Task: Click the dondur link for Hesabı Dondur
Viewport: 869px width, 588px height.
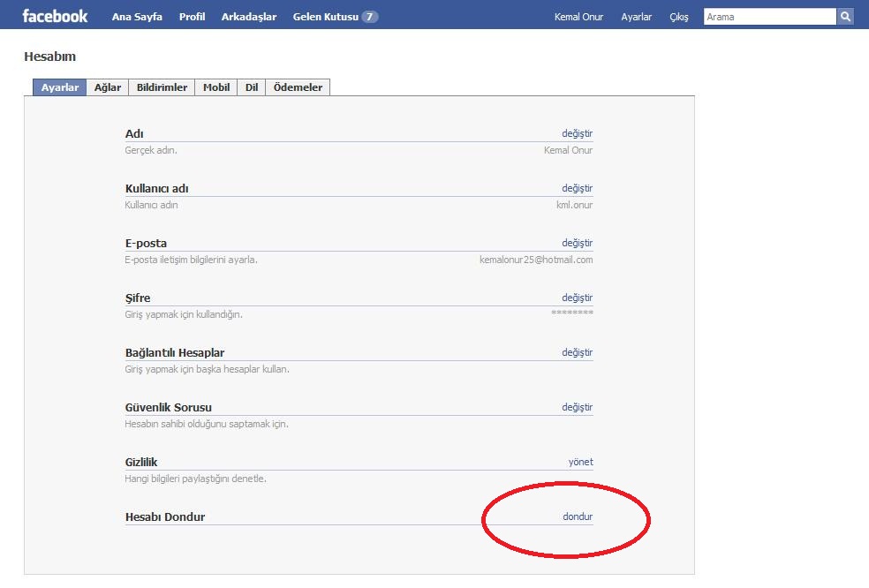Action: (578, 516)
